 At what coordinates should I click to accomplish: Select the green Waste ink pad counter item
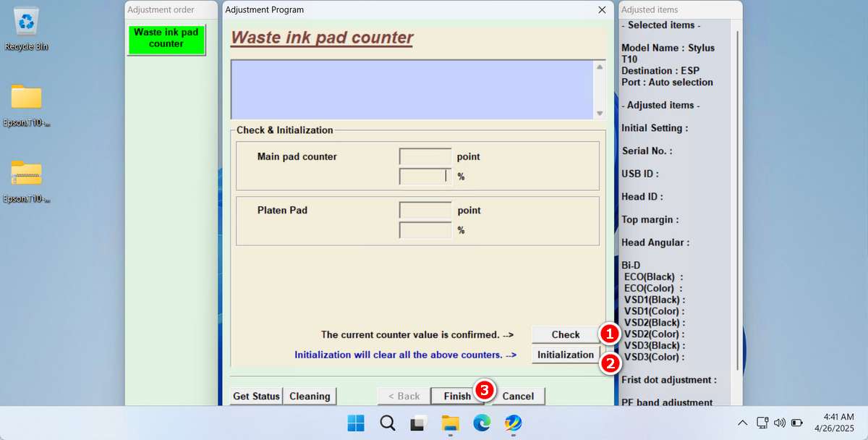[166, 38]
